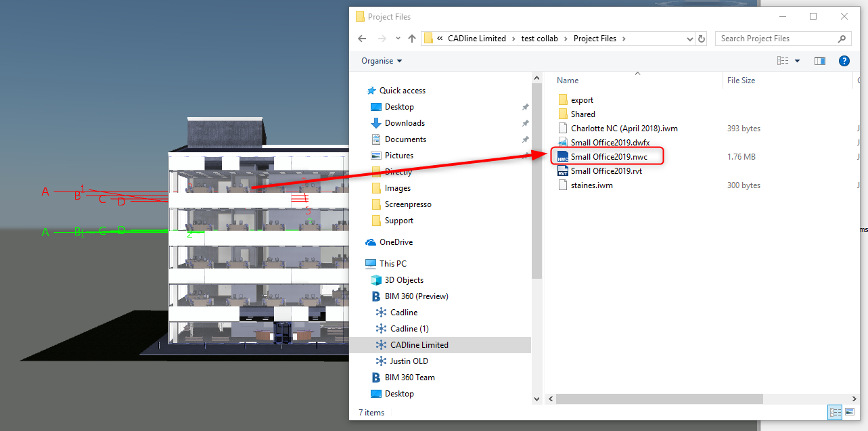Open Cadline (1) hub entry

(x=409, y=329)
